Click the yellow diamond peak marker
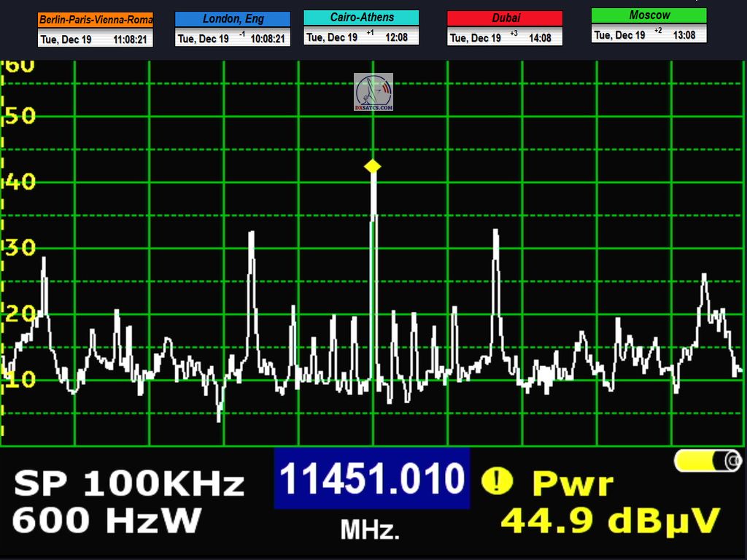Viewport: 747px width, 560px height. 373,166
